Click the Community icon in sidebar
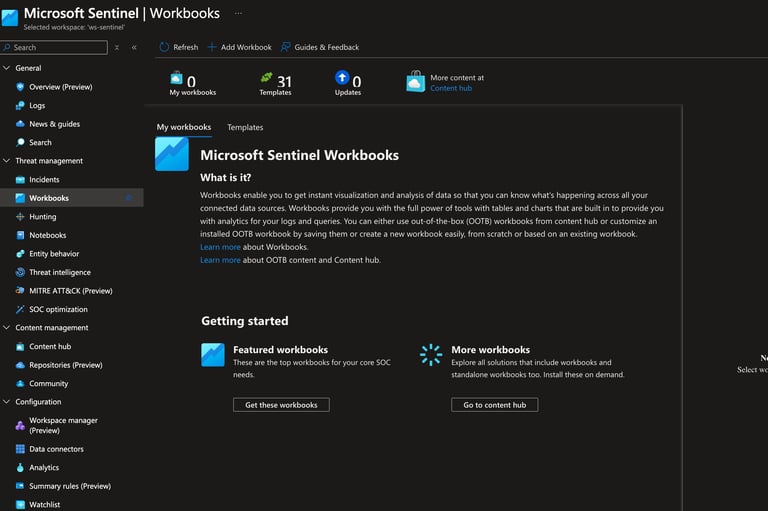Image resolution: width=768 pixels, height=511 pixels. pyautogui.click(x=20, y=384)
